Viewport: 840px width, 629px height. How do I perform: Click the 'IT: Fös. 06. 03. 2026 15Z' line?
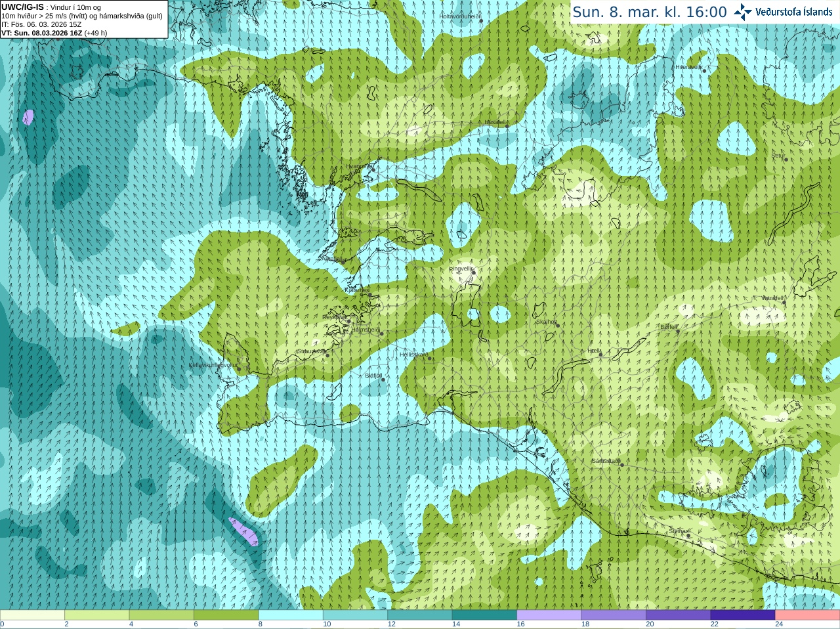tap(41, 24)
